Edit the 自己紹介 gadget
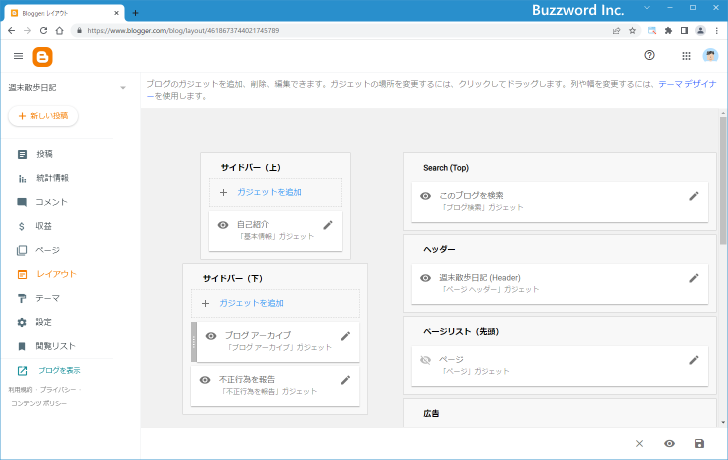728x460 pixels. [x=328, y=225]
